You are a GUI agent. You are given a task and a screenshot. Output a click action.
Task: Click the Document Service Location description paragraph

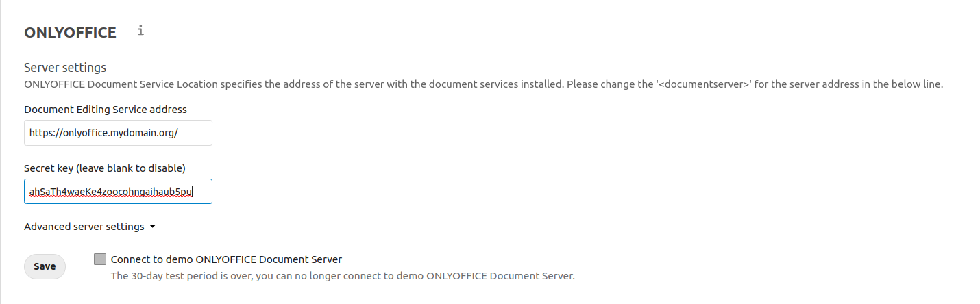pos(483,85)
